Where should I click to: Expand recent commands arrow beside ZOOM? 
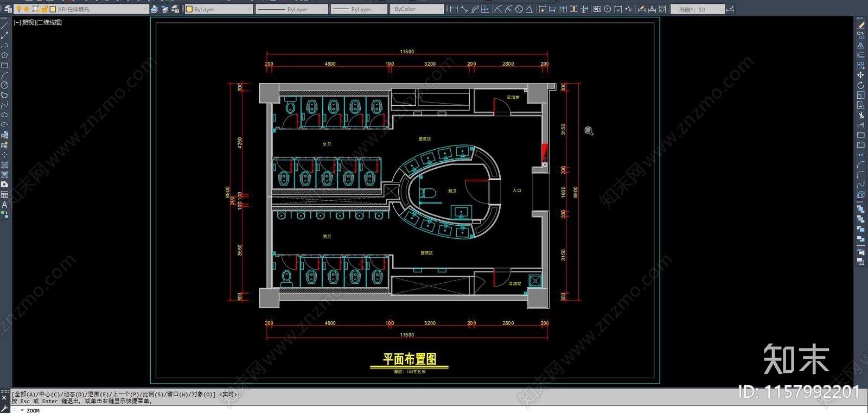[22, 410]
